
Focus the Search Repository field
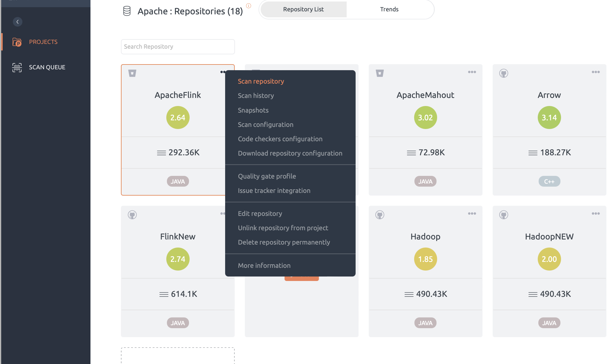pos(178,47)
